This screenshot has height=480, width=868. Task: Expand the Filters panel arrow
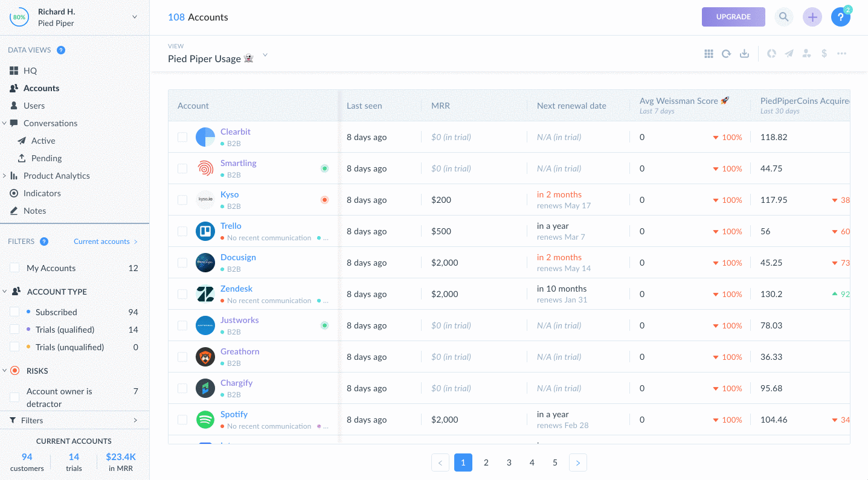tap(135, 420)
